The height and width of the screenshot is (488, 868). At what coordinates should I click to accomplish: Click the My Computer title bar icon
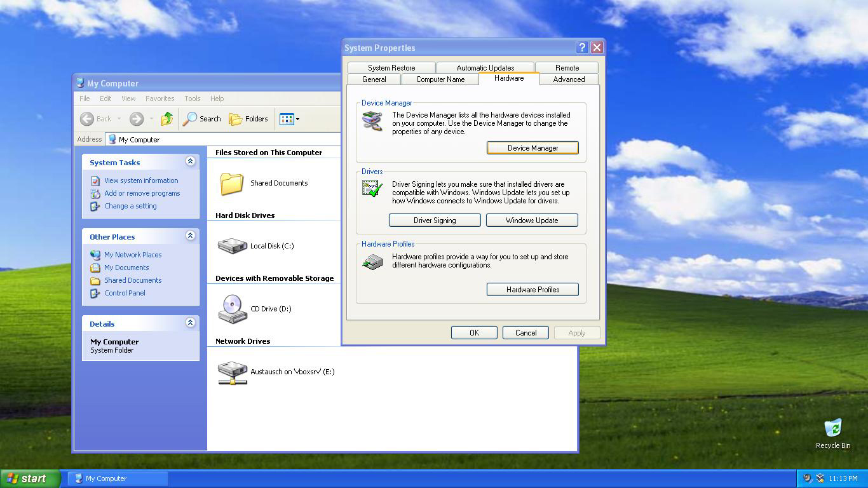click(80, 83)
